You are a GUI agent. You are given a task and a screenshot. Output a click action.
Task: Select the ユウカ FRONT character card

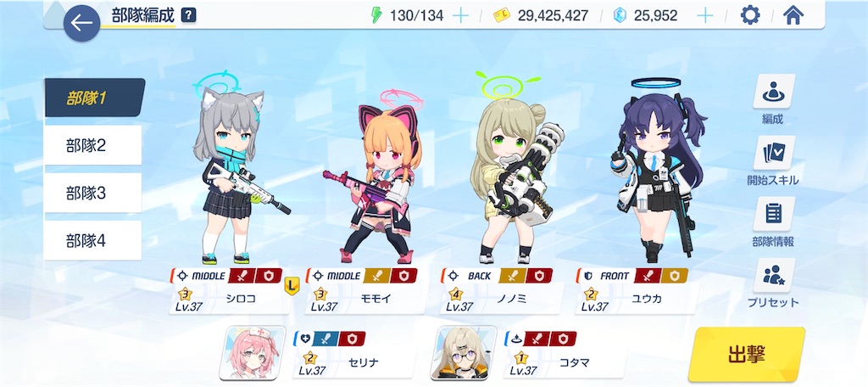coord(636,291)
